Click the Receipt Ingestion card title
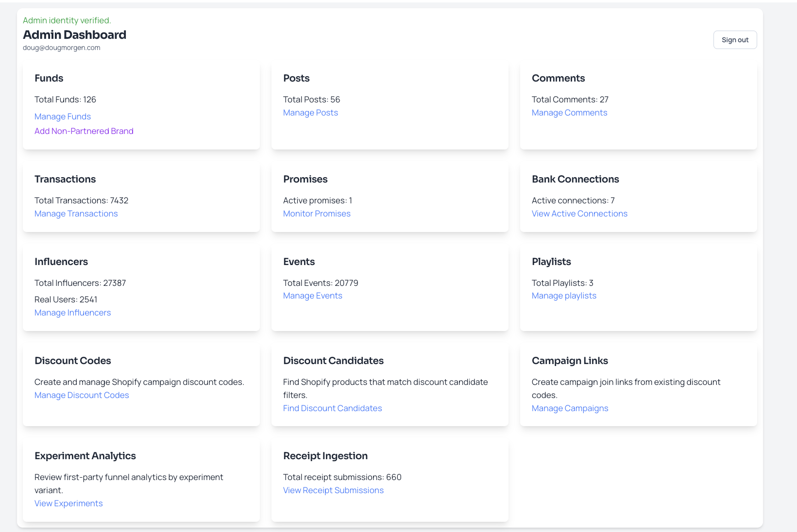This screenshot has width=797, height=532. point(325,456)
